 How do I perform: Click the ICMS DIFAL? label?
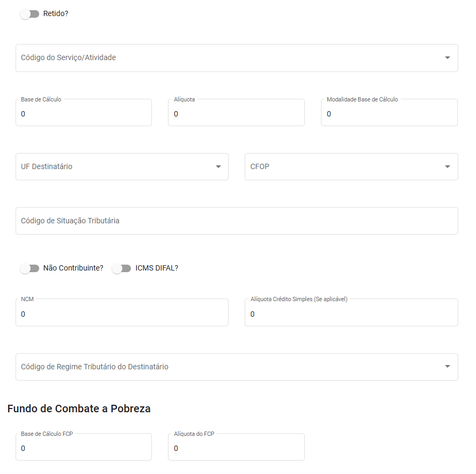pos(157,268)
